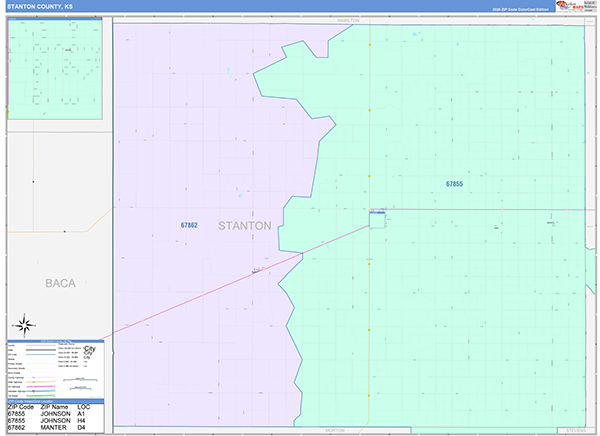
Task: Click the STEVENS label at the bottom right
Action: (x=576, y=431)
